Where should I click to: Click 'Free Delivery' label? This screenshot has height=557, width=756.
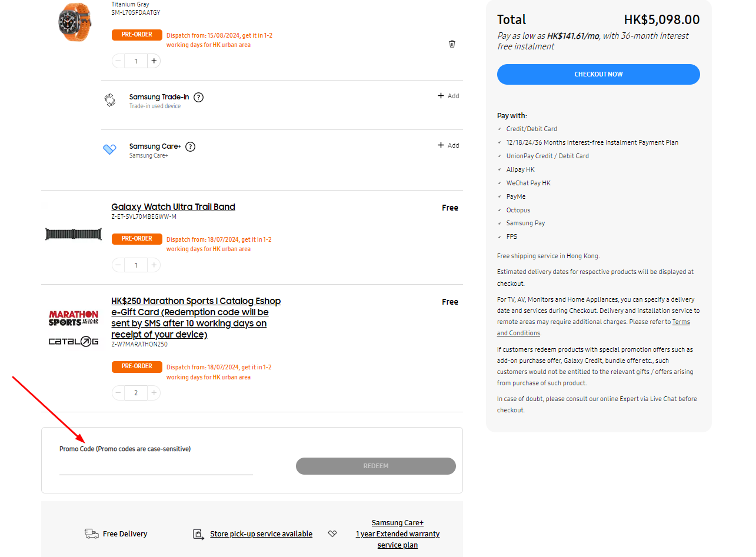[x=125, y=534]
